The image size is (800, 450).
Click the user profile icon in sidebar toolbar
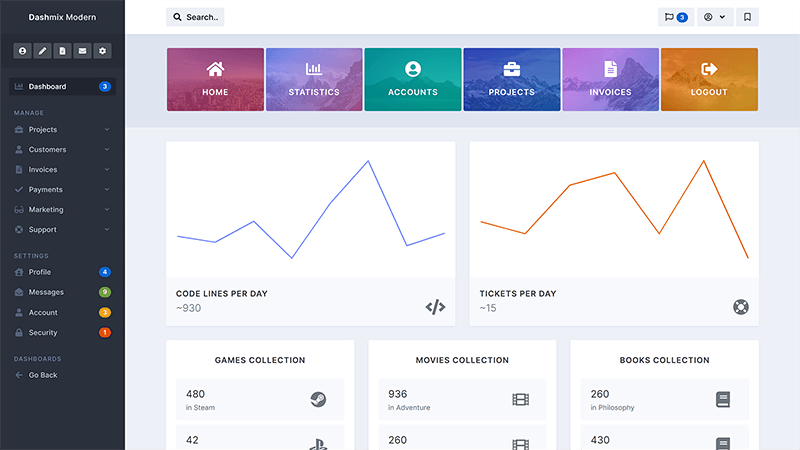tap(22, 51)
